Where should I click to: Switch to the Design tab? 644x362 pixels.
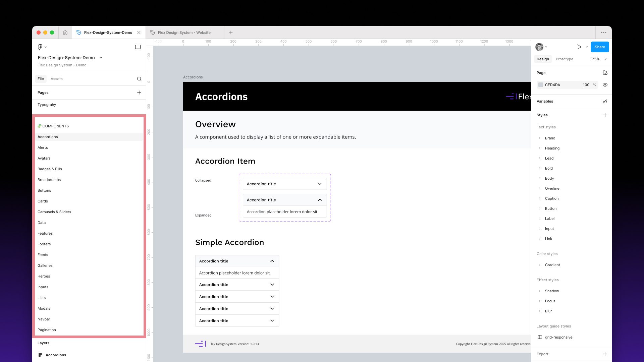coord(543,59)
